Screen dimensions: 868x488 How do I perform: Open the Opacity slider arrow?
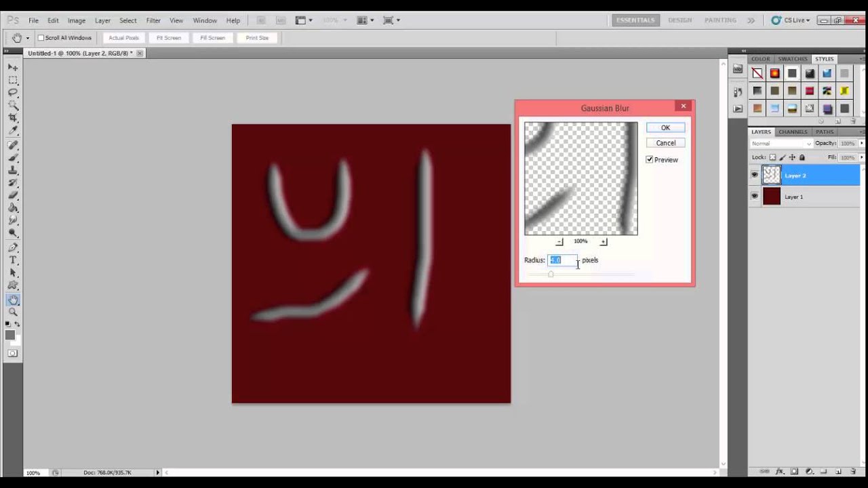(862, 144)
